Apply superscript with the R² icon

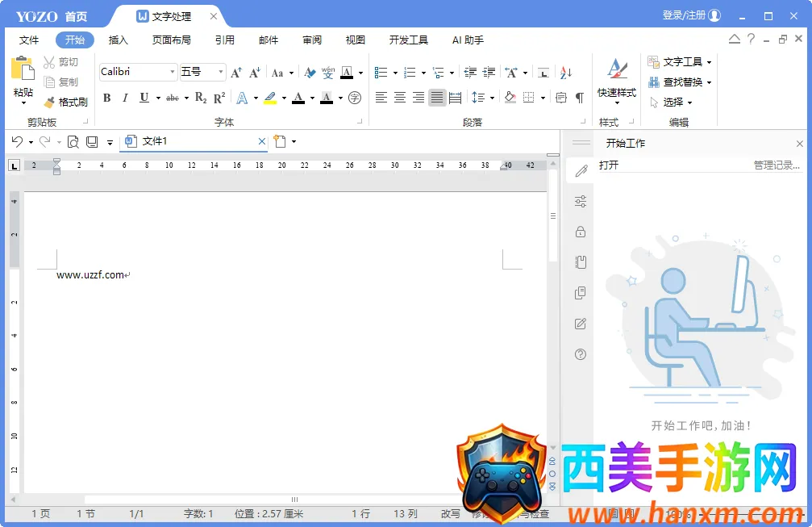click(x=219, y=98)
